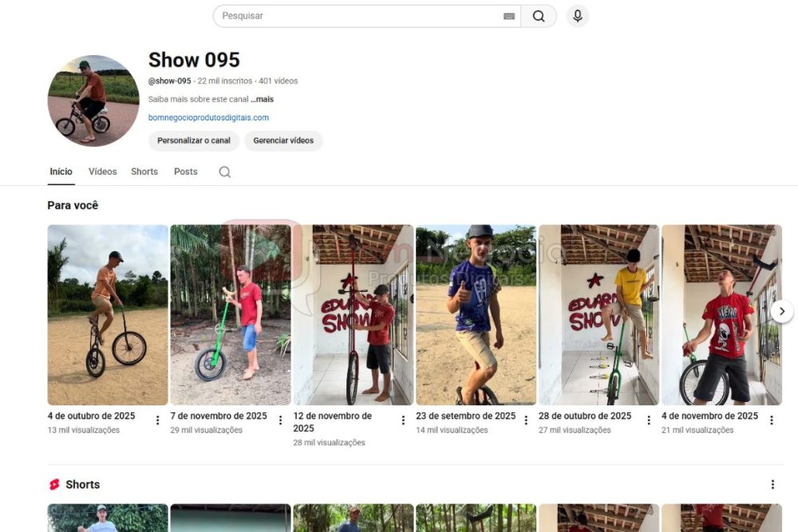Click the search magnifier button
This screenshot has height=532, width=798.
click(x=539, y=16)
